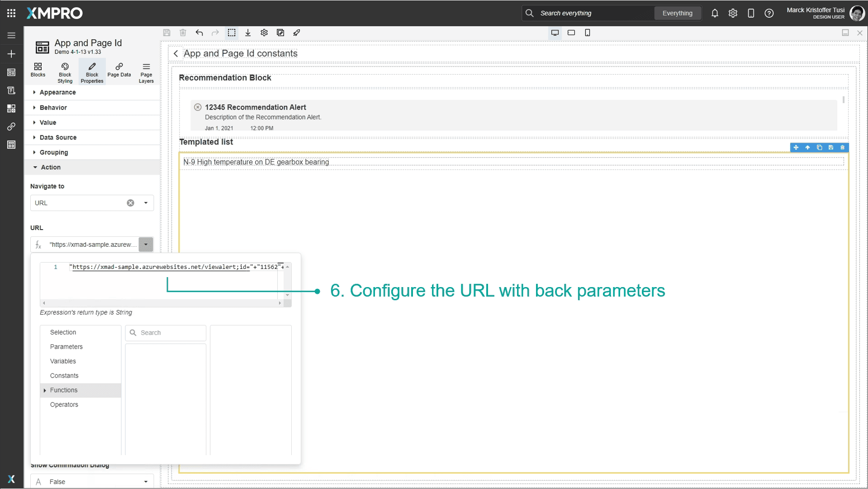Switch to mobile preview mode

tap(588, 33)
